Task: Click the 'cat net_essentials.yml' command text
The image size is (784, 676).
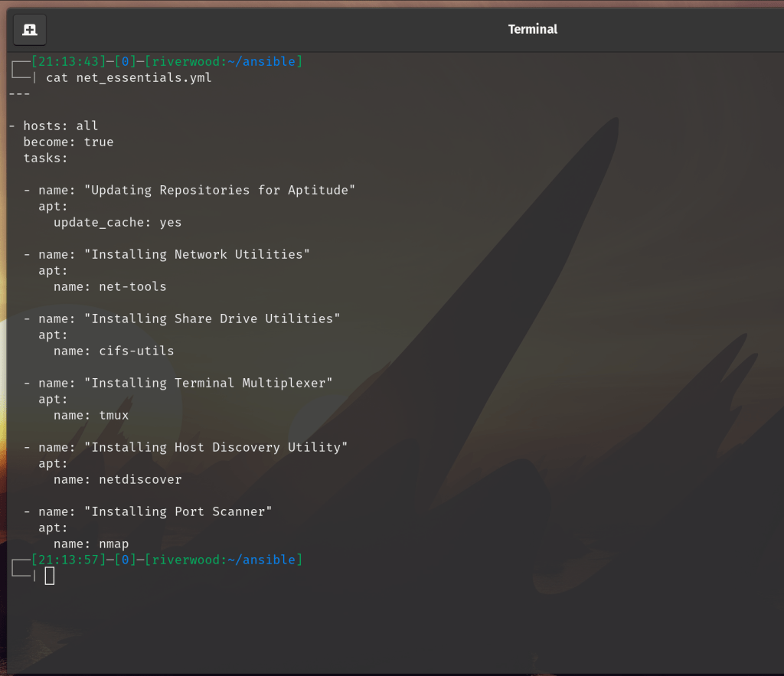Action: click(129, 77)
